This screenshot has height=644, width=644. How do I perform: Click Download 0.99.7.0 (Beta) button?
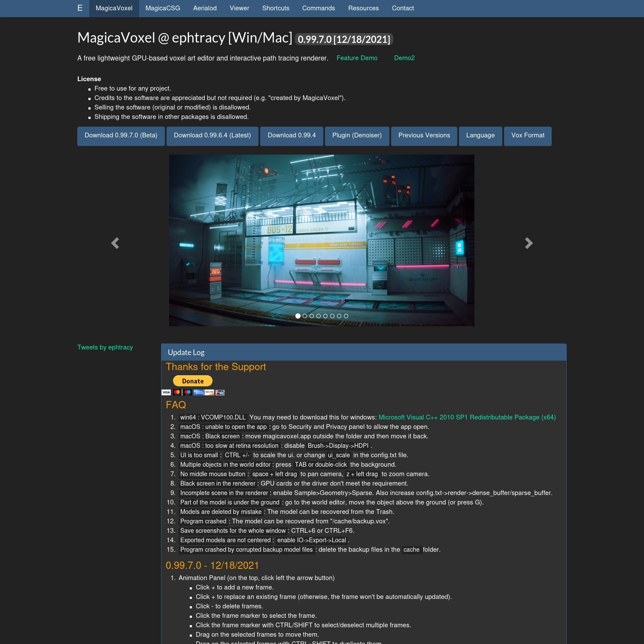(121, 136)
